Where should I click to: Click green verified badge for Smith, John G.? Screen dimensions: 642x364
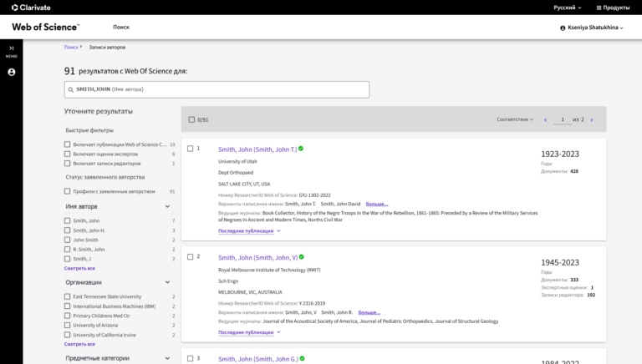tap(302, 359)
